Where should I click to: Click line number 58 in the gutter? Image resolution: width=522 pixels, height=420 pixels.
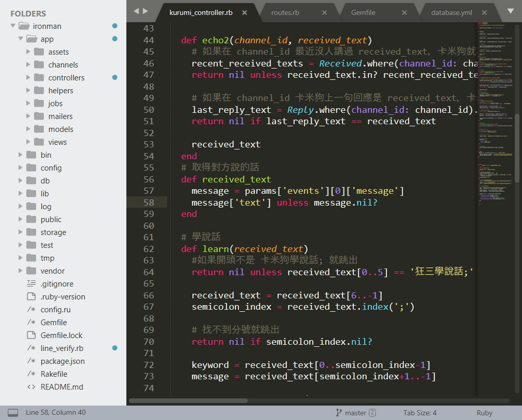pyautogui.click(x=149, y=203)
